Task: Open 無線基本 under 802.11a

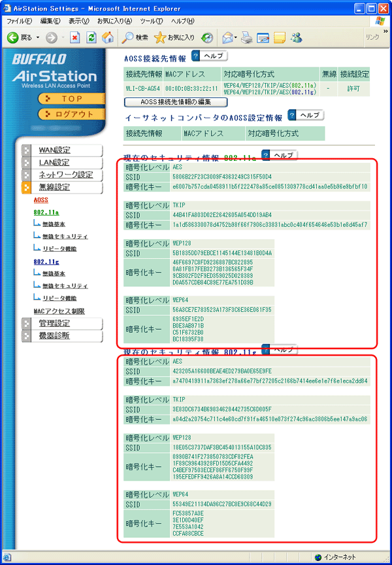Action: (54, 224)
